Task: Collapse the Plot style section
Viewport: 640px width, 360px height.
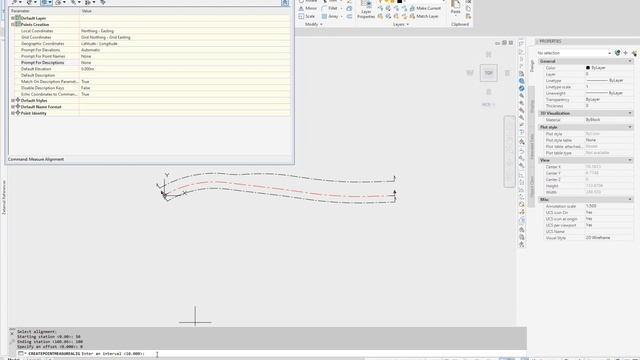Action: pos(630,127)
